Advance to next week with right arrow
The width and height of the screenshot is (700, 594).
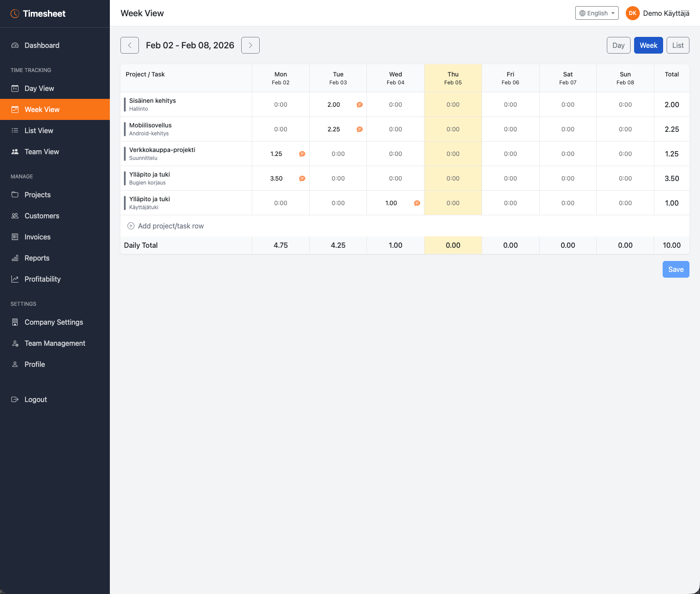click(250, 45)
